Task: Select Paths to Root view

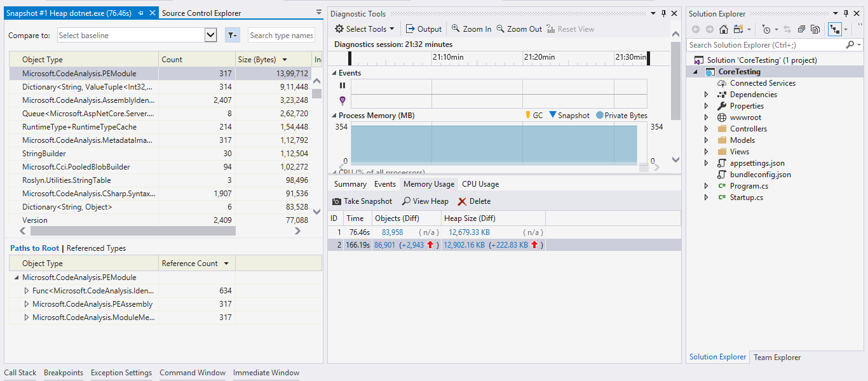Action: pos(35,248)
